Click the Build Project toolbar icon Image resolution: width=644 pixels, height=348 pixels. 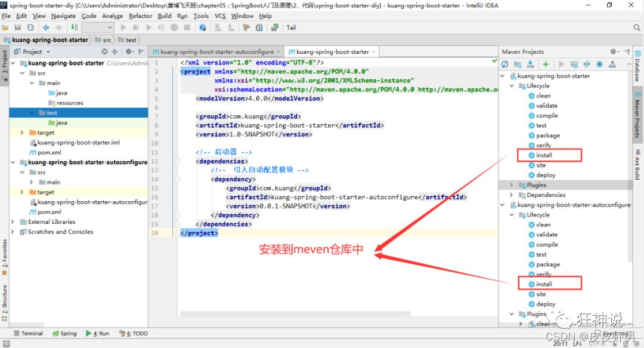(x=75, y=27)
